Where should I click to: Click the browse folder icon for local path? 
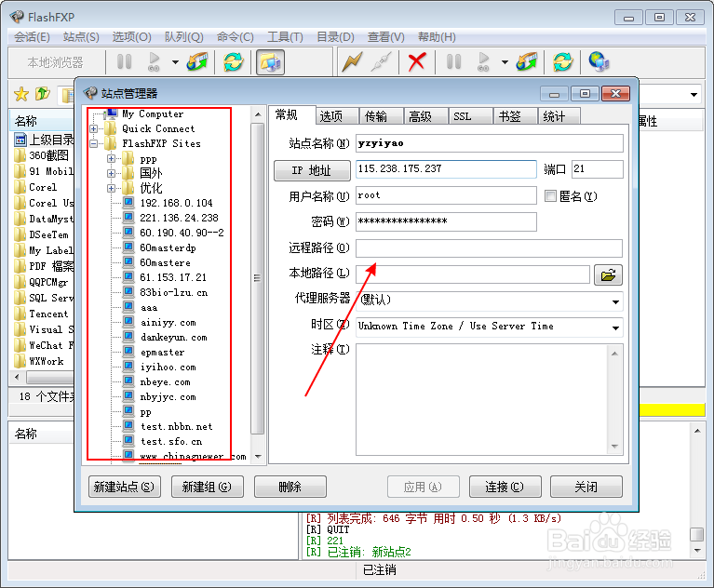[608, 274]
